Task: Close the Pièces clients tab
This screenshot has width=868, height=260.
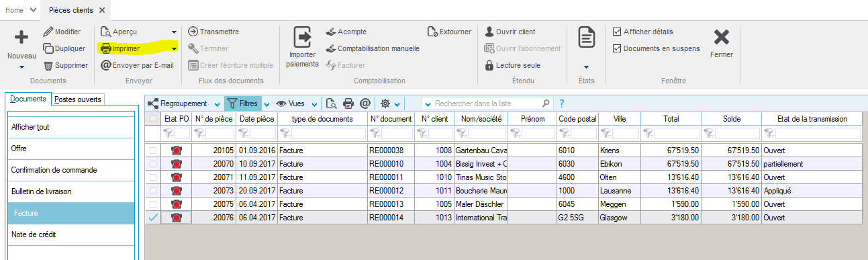Action: [101, 10]
